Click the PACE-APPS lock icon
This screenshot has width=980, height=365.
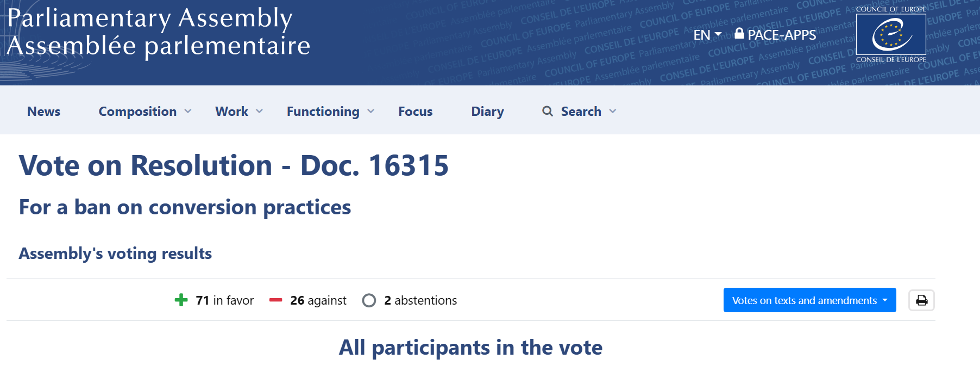[739, 34]
